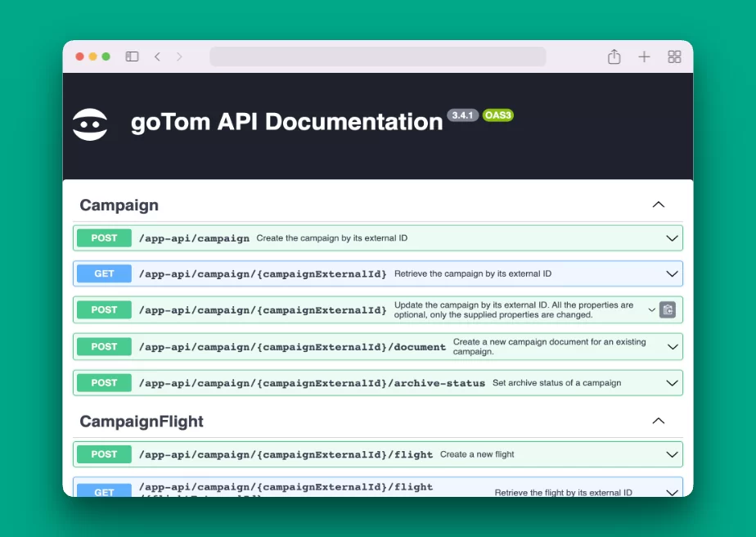Open the tab overview grid icon
This screenshot has height=537, width=756.
(674, 56)
